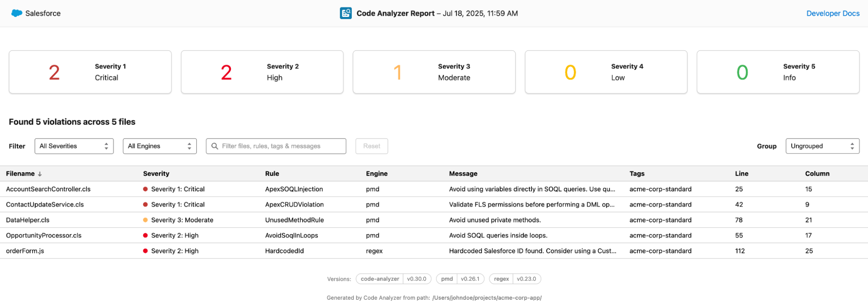The width and height of the screenshot is (868, 308).
Task: Sort by the Severity column header
Action: [x=156, y=174]
